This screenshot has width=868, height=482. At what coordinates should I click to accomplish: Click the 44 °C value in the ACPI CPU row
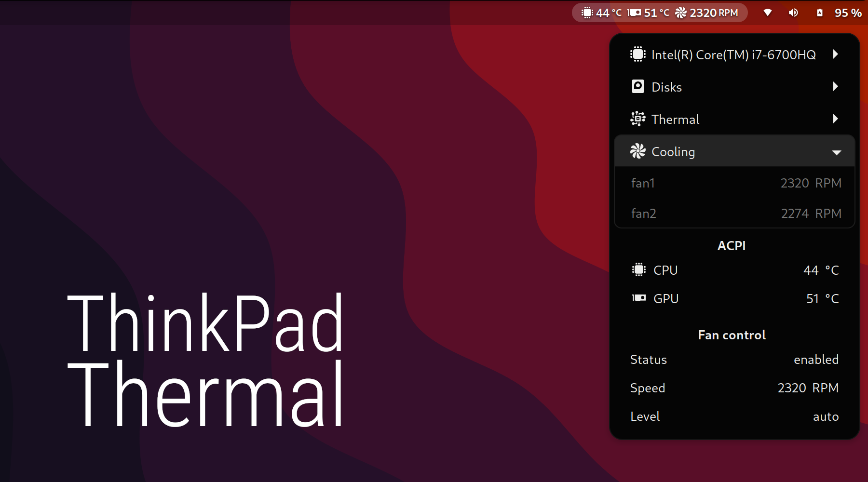coord(821,270)
